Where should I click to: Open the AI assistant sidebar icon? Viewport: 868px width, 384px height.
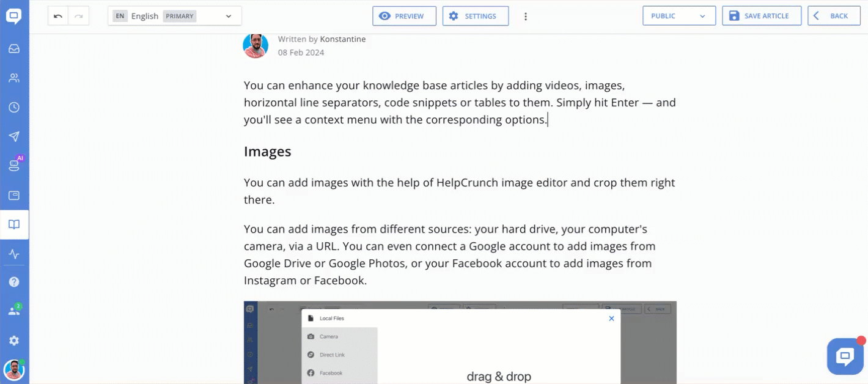[x=14, y=165]
